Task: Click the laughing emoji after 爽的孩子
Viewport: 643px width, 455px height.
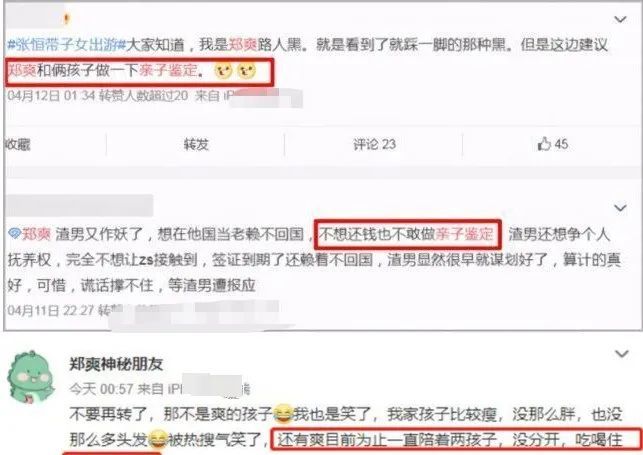Action: [283, 413]
